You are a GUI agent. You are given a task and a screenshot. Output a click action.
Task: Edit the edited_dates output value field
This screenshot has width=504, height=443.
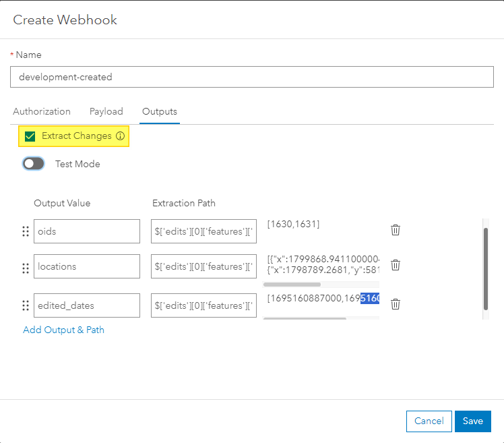[87, 305]
